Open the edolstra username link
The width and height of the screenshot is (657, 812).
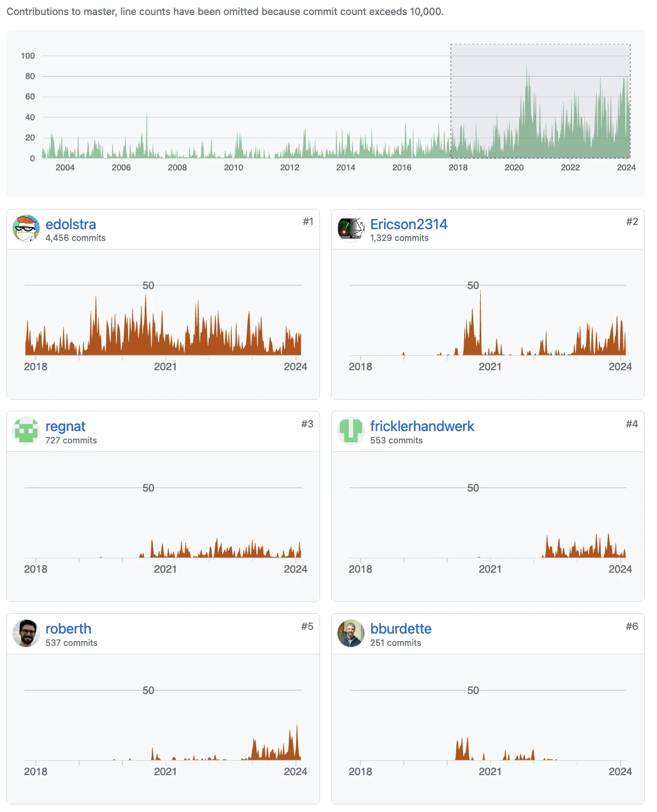point(71,224)
